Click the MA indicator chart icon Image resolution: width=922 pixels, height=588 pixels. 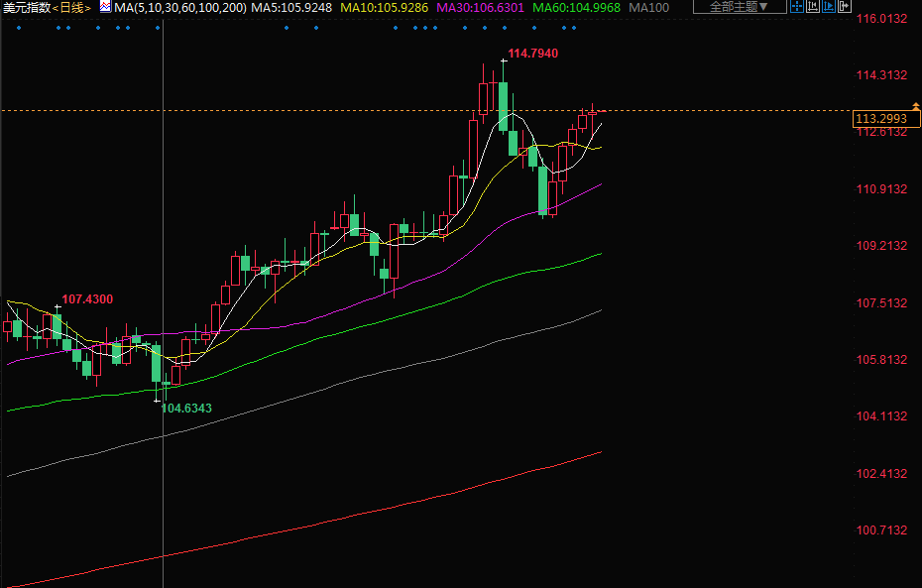pyautogui.click(x=105, y=7)
